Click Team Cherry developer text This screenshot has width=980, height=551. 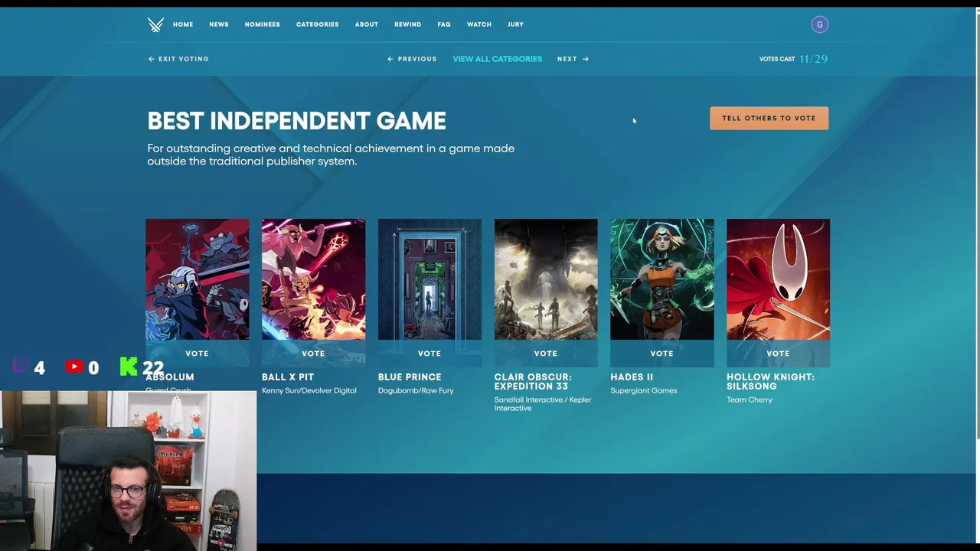750,399
